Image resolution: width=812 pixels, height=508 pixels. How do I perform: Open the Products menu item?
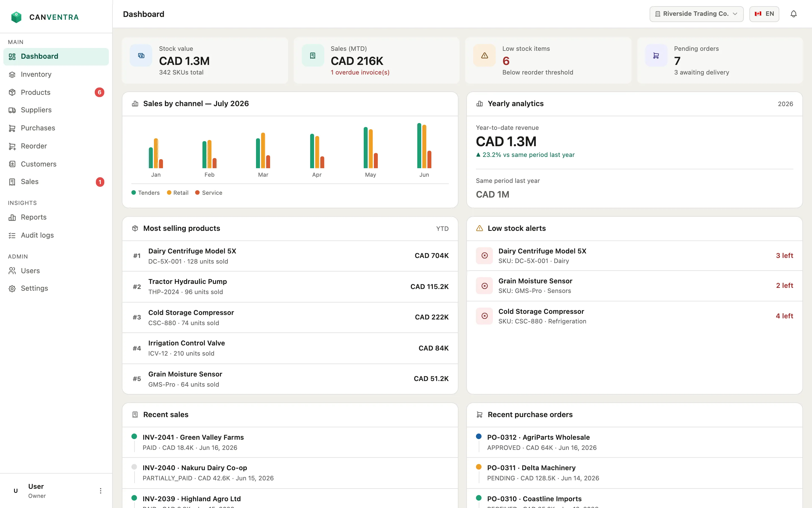click(x=56, y=92)
